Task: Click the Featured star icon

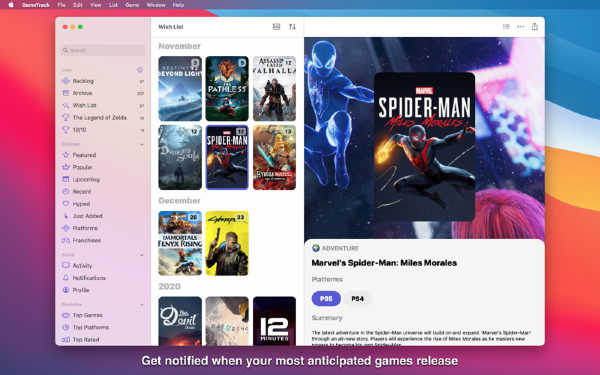Action: pyautogui.click(x=66, y=155)
